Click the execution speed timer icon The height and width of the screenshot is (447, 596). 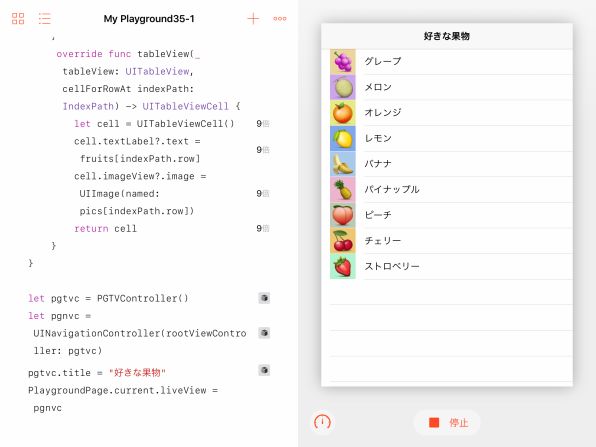322,422
